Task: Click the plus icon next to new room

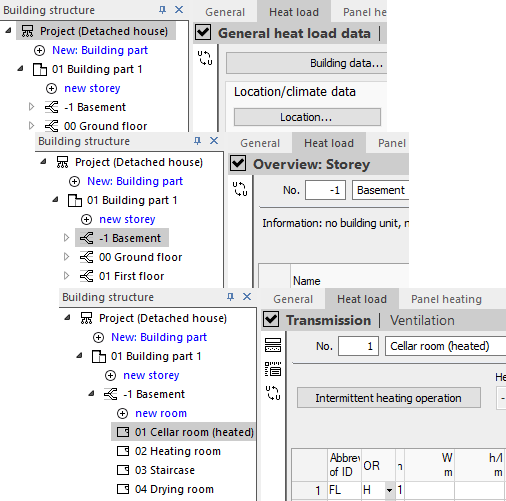Action: pos(122,414)
